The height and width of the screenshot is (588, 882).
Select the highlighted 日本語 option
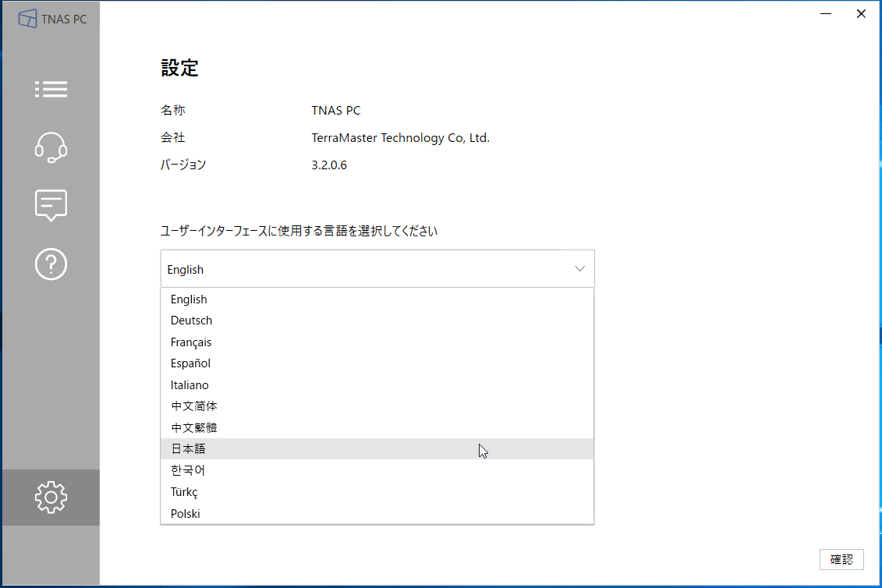click(377, 449)
